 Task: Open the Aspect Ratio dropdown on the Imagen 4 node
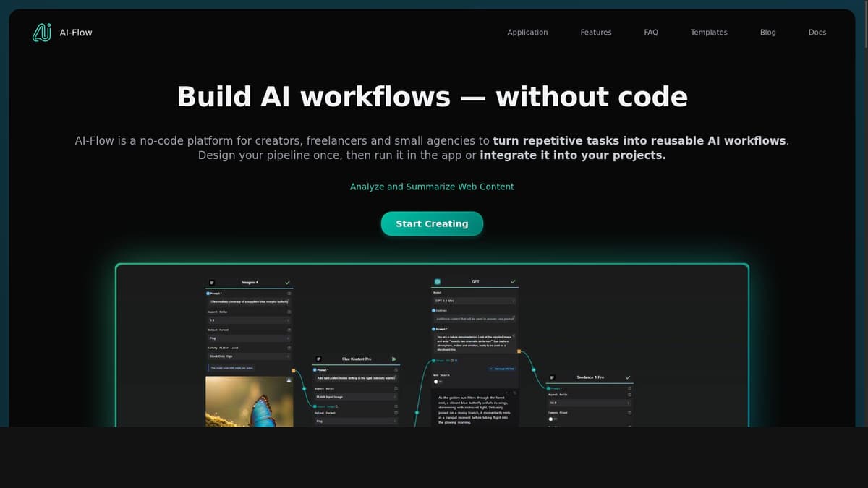(x=249, y=319)
